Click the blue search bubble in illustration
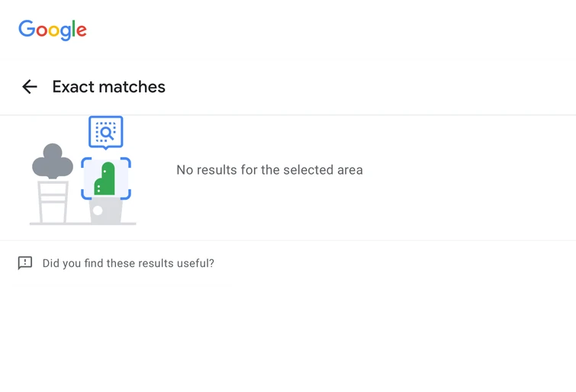The image size is (576, 392). point(105,132)
